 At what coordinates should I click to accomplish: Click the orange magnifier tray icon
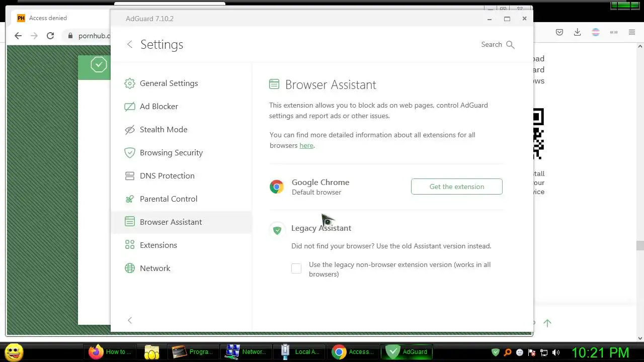point(508,352)
